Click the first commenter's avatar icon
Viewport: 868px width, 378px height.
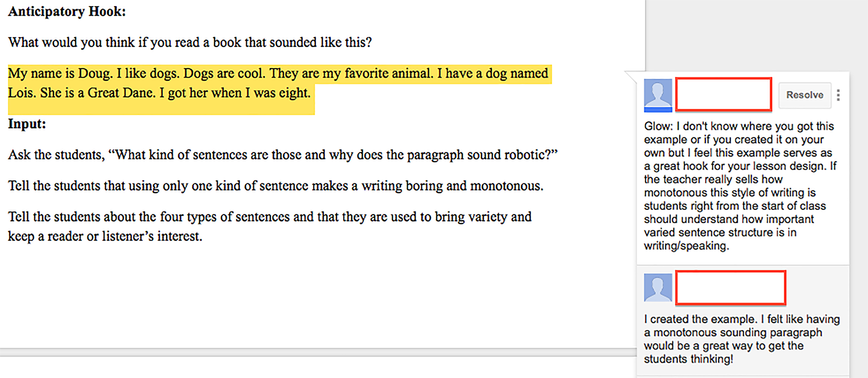(x=658, y=94)
